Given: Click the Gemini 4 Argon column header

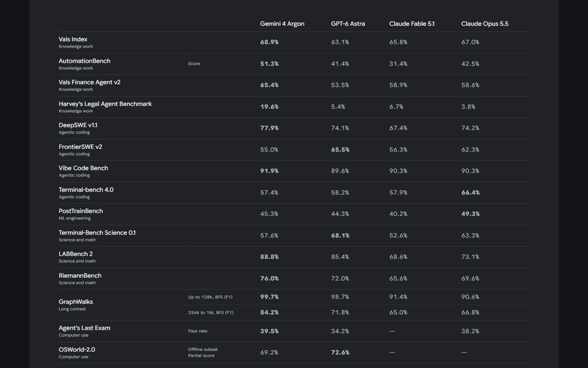Looking at the screenshot, I should point(282,24).
